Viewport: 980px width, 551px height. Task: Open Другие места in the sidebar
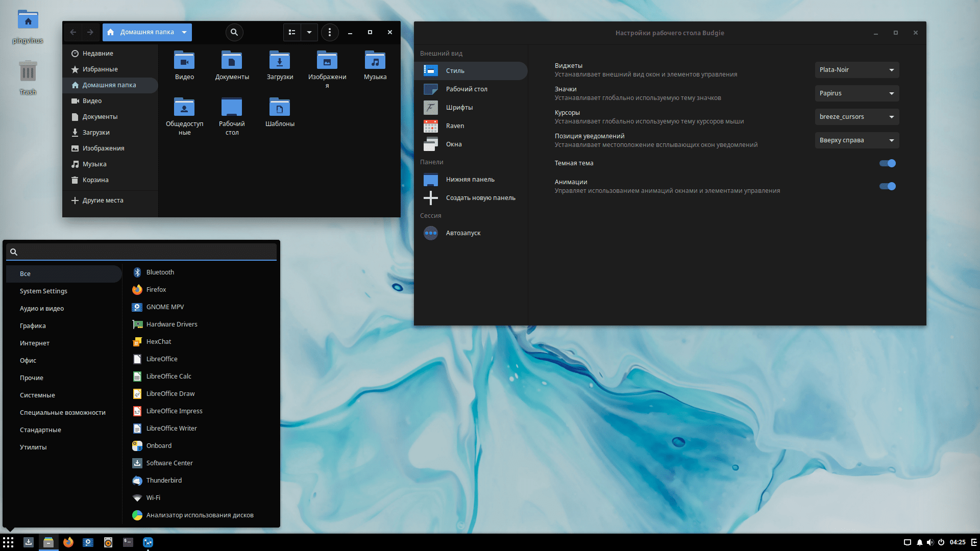103,201
